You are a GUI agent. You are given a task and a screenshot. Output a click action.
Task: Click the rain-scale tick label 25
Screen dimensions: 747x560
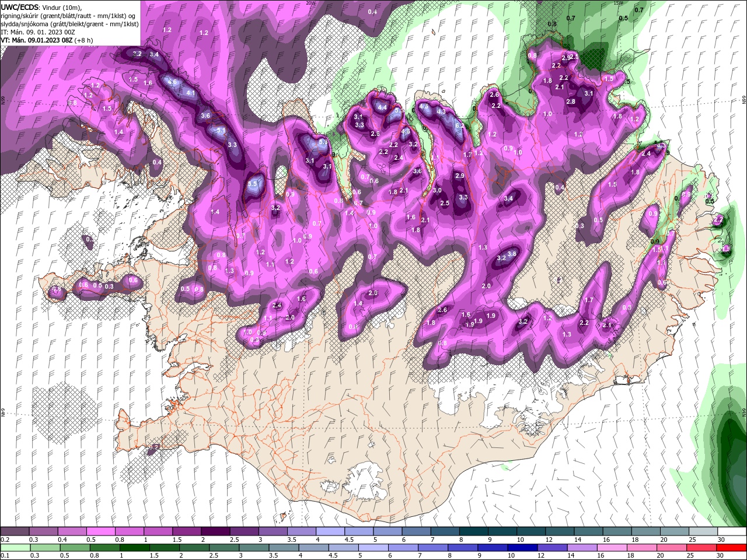[x=690, y=555]
